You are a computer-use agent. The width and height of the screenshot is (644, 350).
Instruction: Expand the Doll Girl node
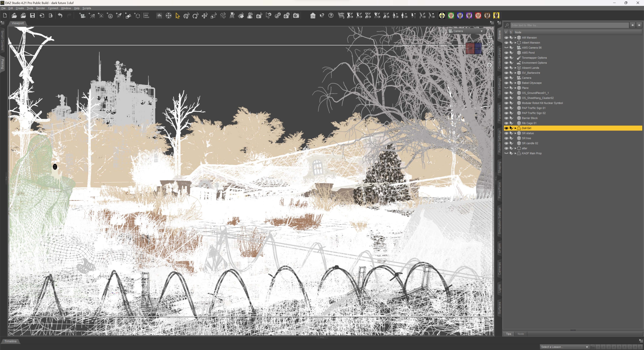click(515, 128)
